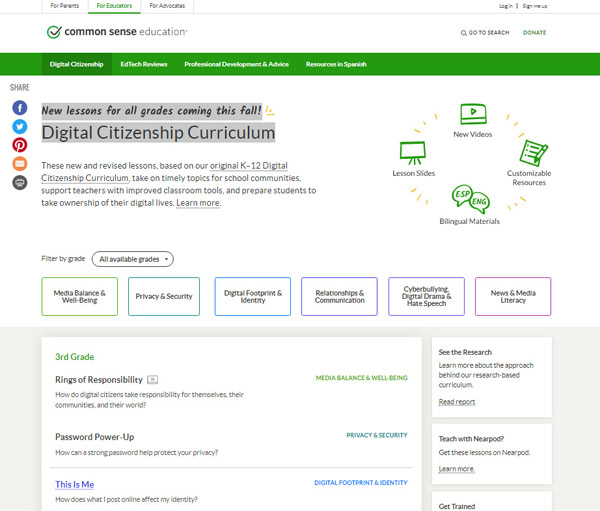Select Digital Footprint & Identity topic
Viewport: 600px width, 511px height.
click(x=253, y=296)
